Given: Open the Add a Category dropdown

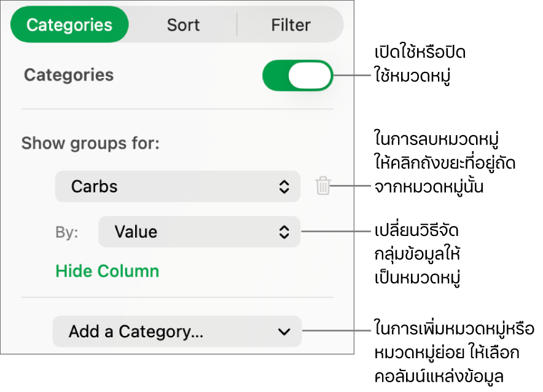Looking at the screenshot, I should coord(177,332).
